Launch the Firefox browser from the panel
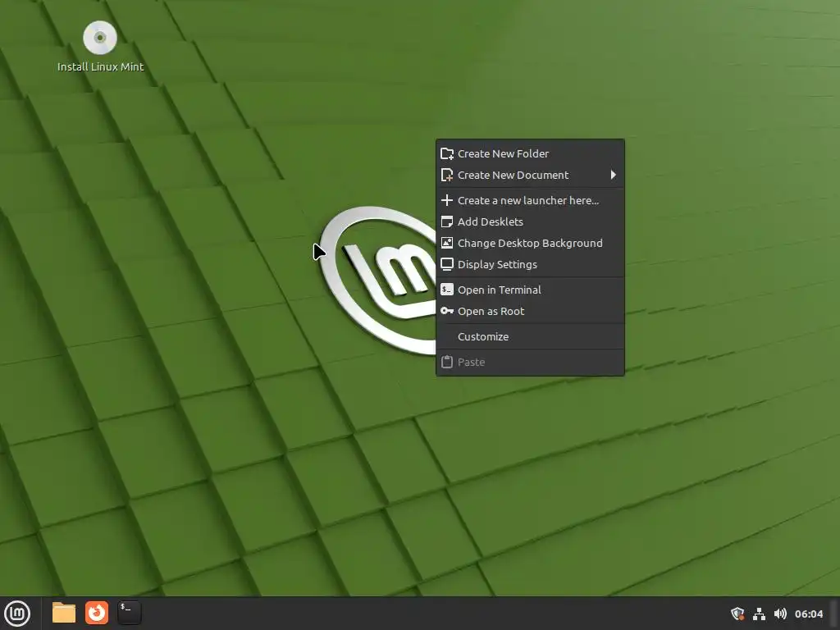The image size is (840, 630). pos(97,613)
